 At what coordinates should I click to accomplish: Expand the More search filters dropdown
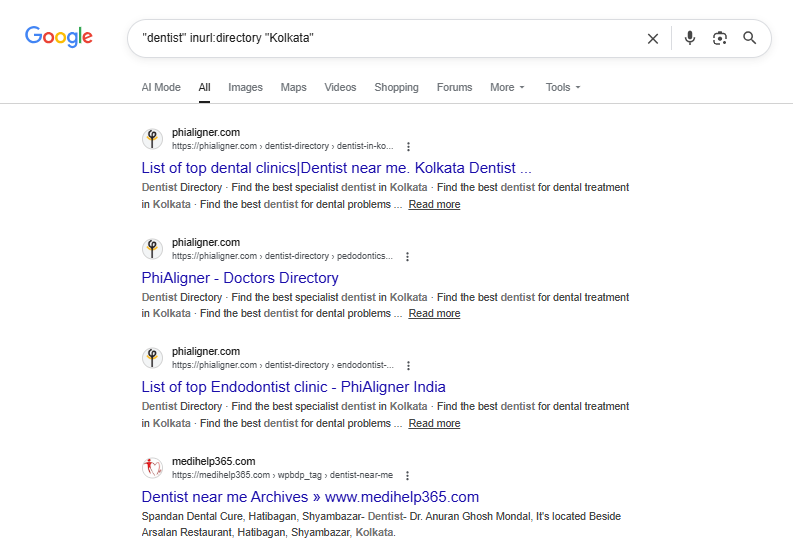[x=507, y=87]
